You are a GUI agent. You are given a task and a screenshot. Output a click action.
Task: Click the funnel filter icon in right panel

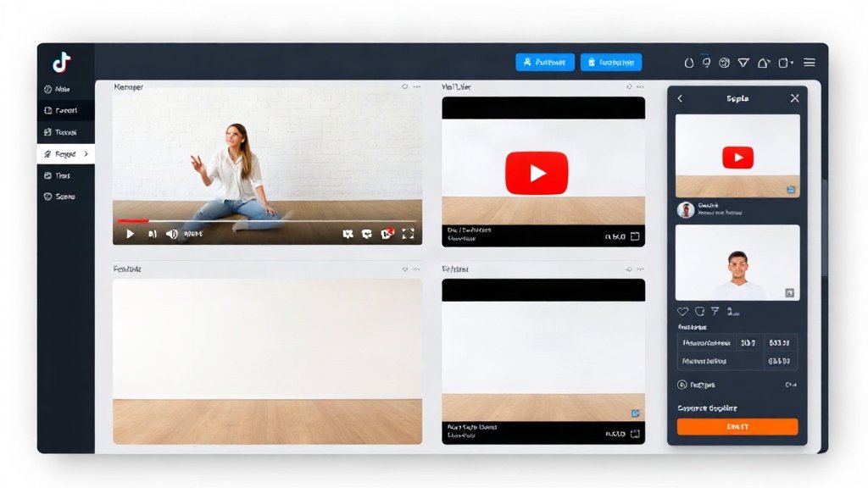tap(715, 312)
